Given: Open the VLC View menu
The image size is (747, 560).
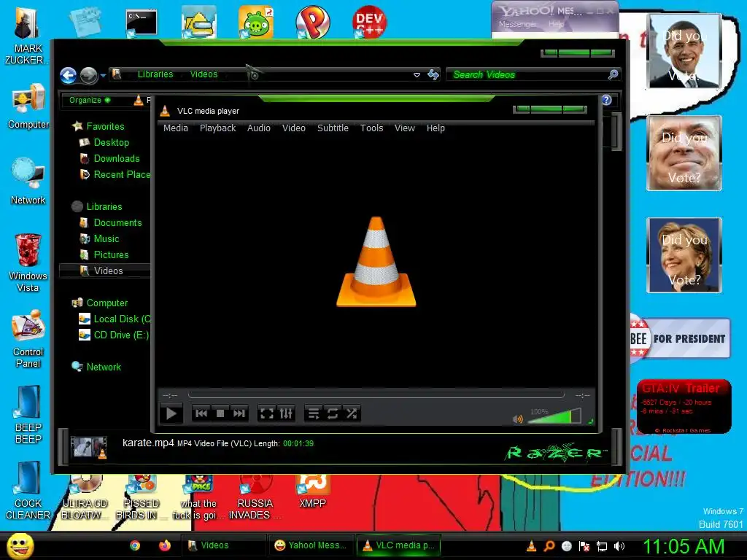Looking at the screenshot, I should 404,128.
